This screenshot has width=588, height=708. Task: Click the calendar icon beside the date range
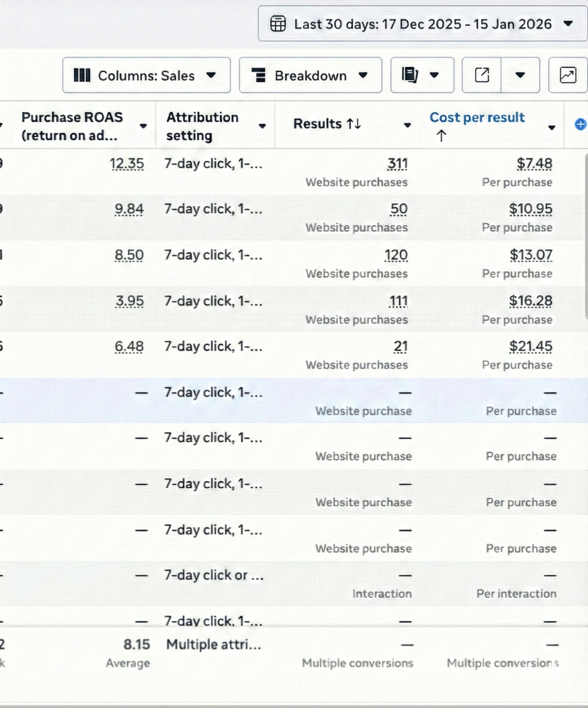278,24
